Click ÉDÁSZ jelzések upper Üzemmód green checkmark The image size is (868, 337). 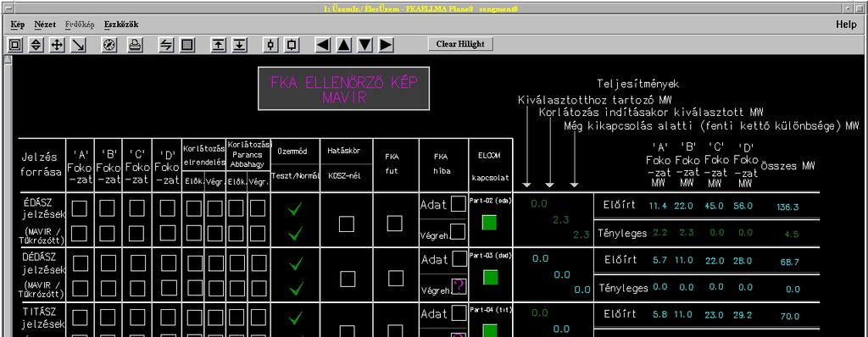tap(296, 208)
